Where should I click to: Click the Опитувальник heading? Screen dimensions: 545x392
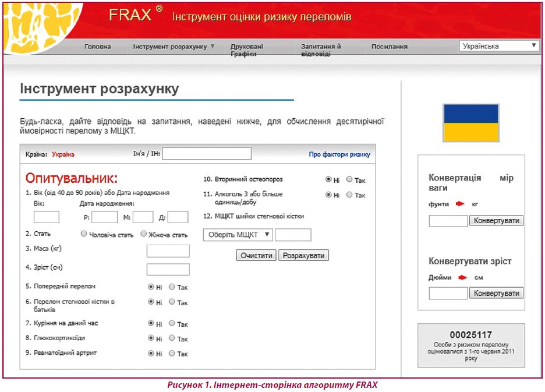tap(72, 178)
